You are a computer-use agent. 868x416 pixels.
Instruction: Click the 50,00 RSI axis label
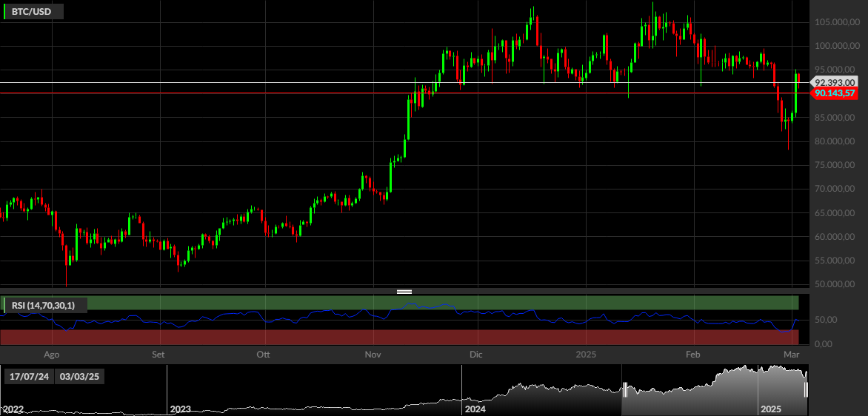(x=824, y=320)
